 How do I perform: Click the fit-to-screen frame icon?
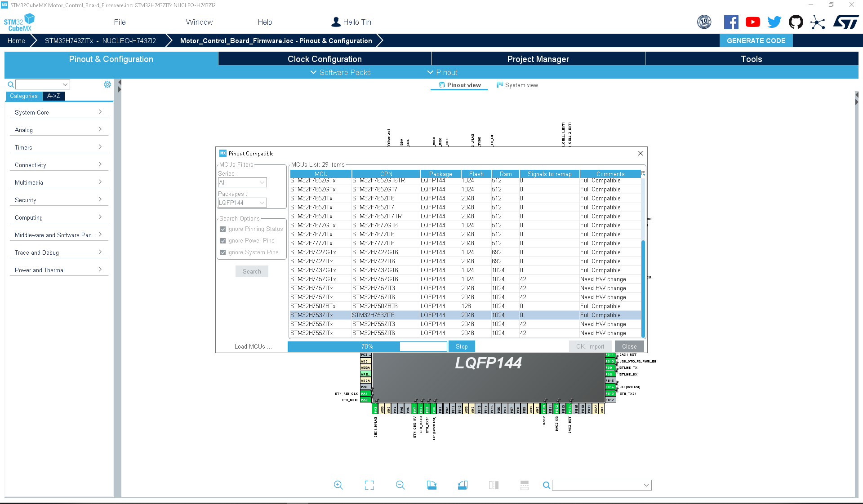pos(369,485)
